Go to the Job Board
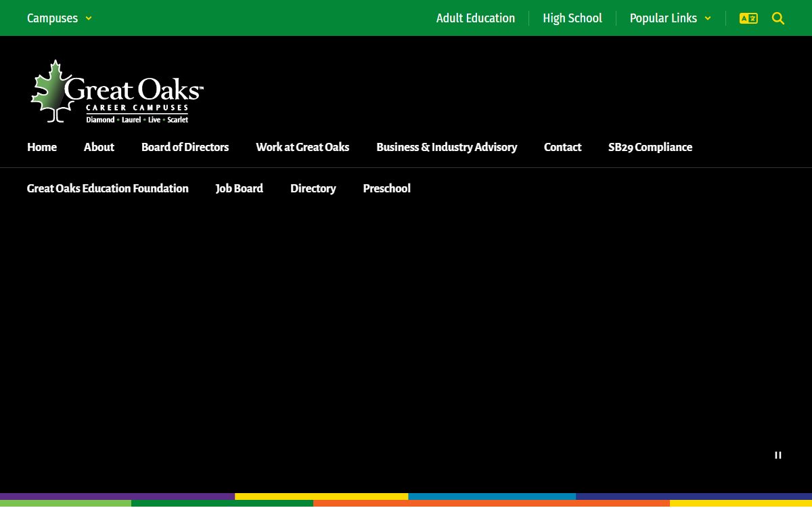Image resolution: width=812 pixels, height=508 pixels. pos(240,188)
